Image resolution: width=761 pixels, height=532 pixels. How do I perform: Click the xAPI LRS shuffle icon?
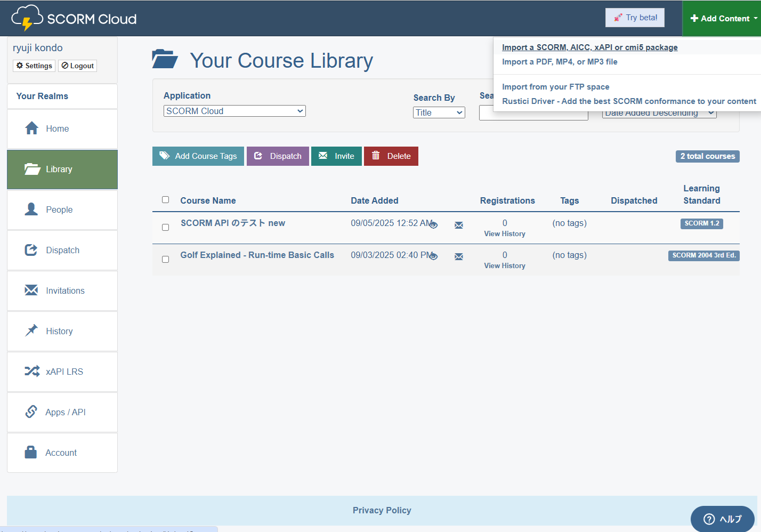pos(32,371)
